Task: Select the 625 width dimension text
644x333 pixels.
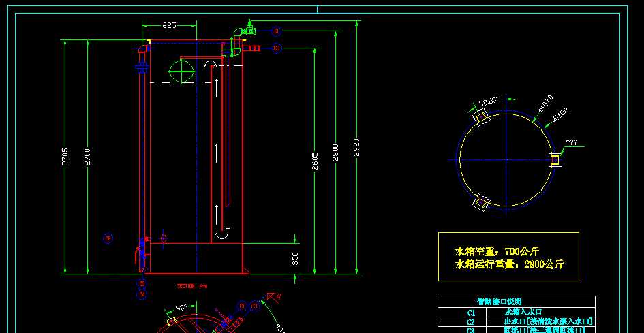Action: click(170, 25)
